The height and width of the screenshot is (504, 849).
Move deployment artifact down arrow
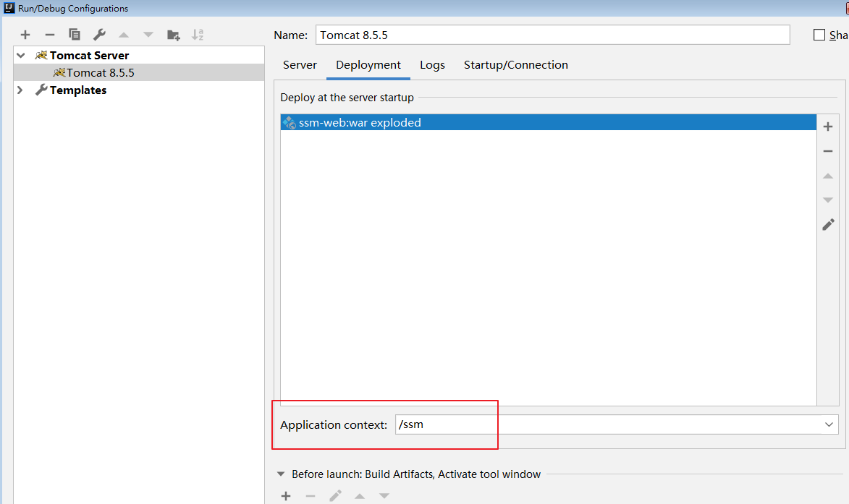coord(828,200)
